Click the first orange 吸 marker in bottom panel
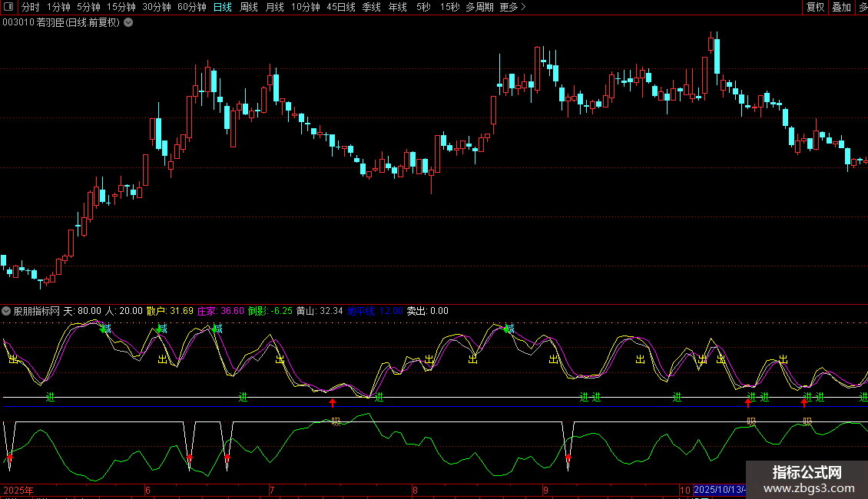Screen dimensions: 868x499 336,421
